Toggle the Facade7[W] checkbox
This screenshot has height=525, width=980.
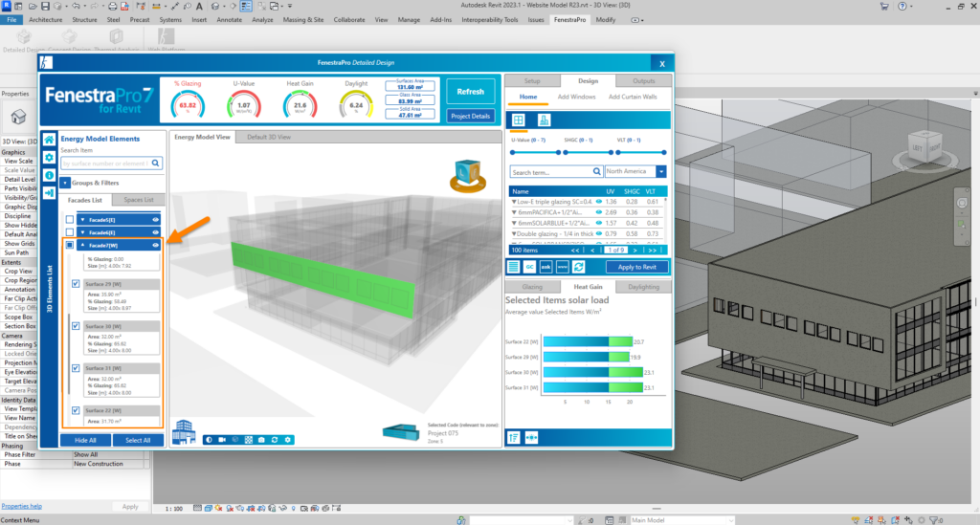[69, 246]
